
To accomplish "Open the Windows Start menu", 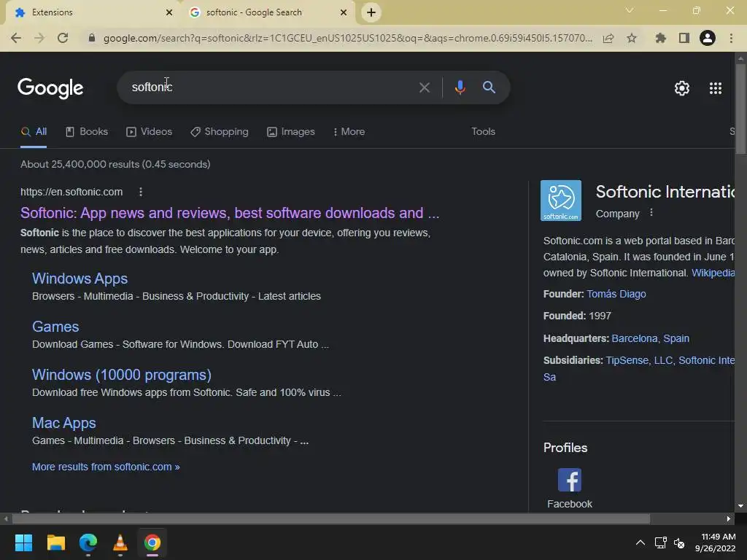I will [23, 542].
